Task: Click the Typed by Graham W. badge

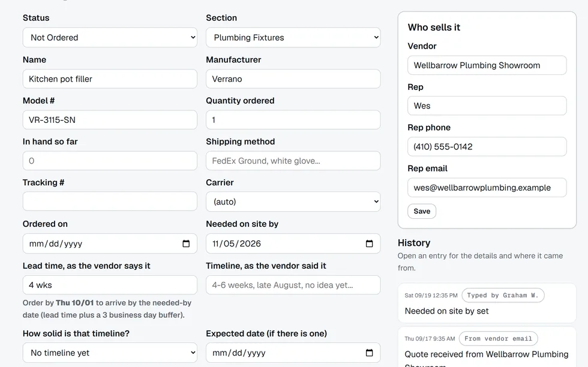Action: click(x=503, y=296)
